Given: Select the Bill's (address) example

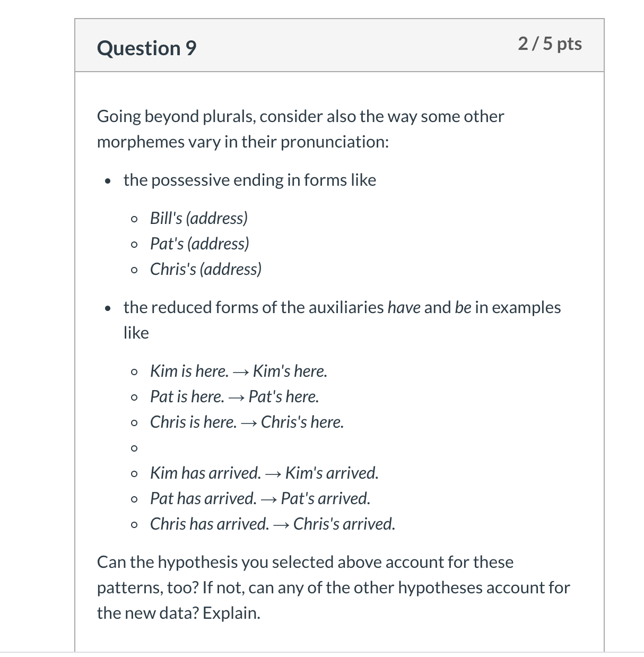Looking at the screenshot, I should 199,218.
